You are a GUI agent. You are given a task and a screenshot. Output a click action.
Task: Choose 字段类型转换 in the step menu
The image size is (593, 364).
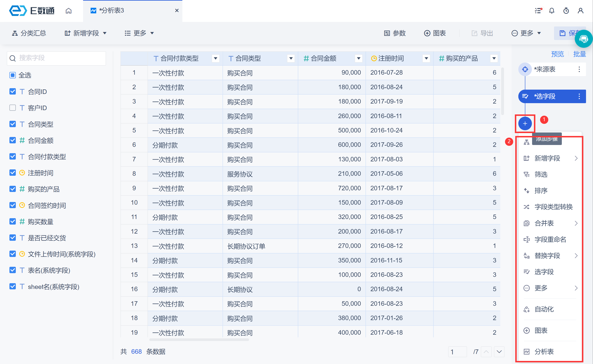553,207
